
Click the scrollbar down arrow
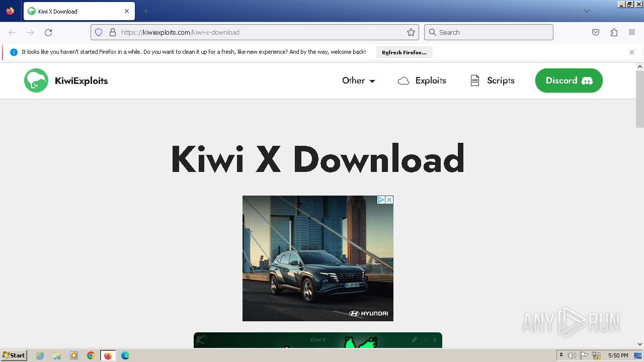click(640, 344)
